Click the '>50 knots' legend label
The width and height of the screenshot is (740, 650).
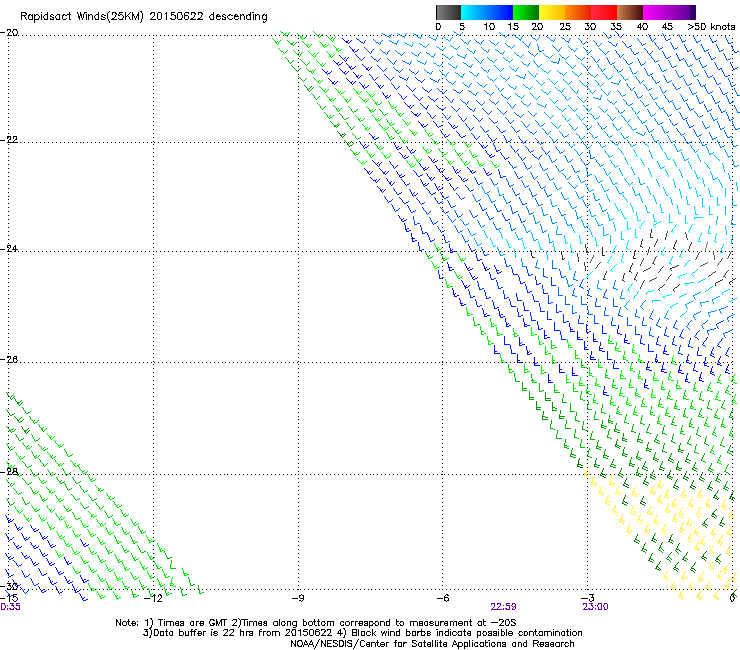711,27
